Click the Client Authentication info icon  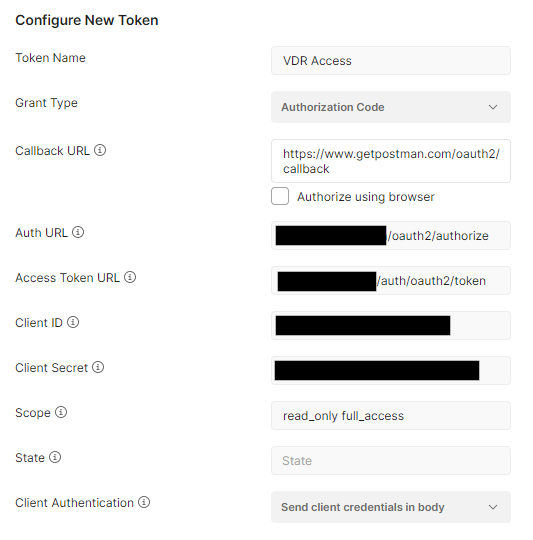point(144,502)
